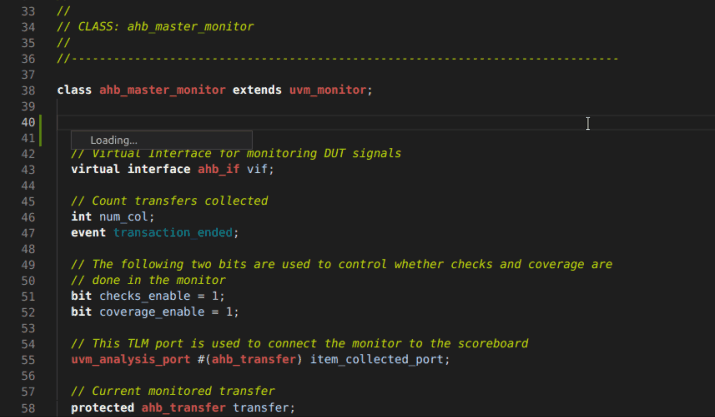Click line number 47 in the gutter

pos(28,232)
